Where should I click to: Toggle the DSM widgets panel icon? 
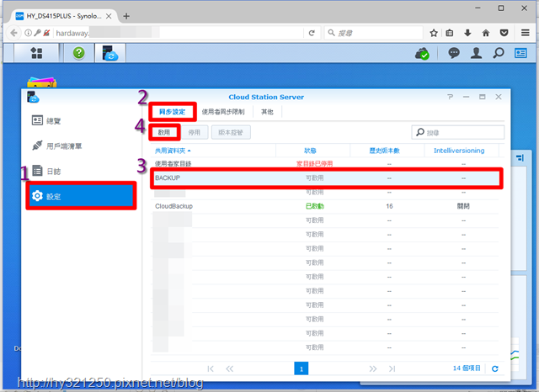[520, 53]
